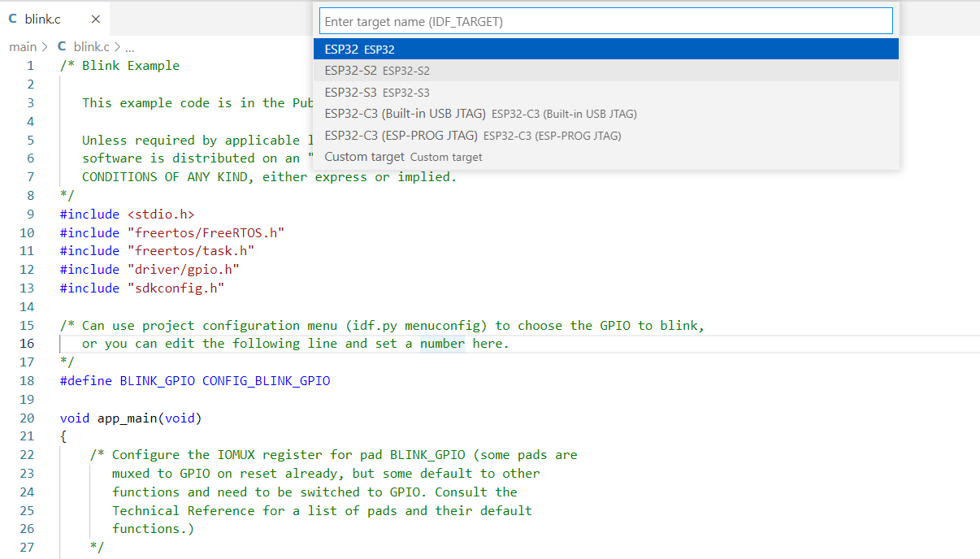Viewport: 980px width, 559px height.
Task: Click the opening brace on line 21
Action: pyautogui.click(x=63, y=437)
